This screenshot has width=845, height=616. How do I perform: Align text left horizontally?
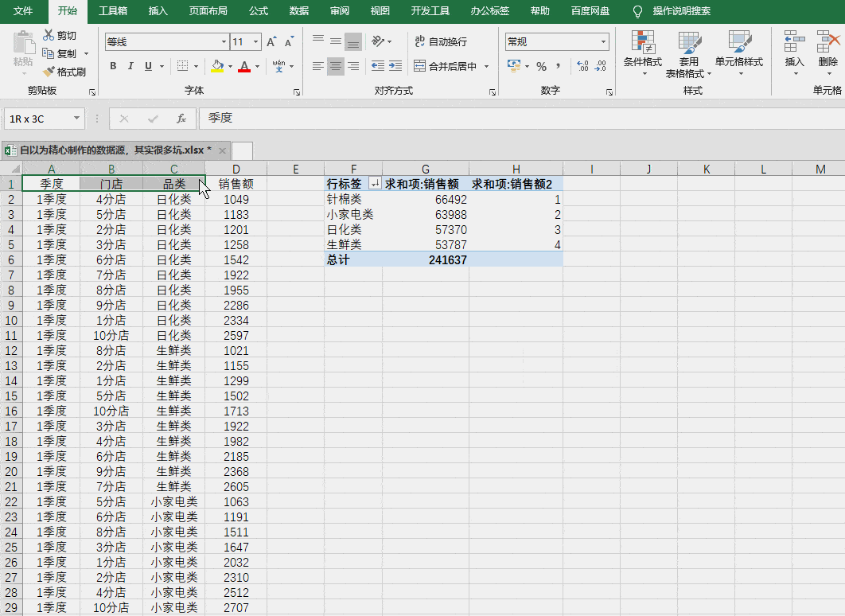318,66
